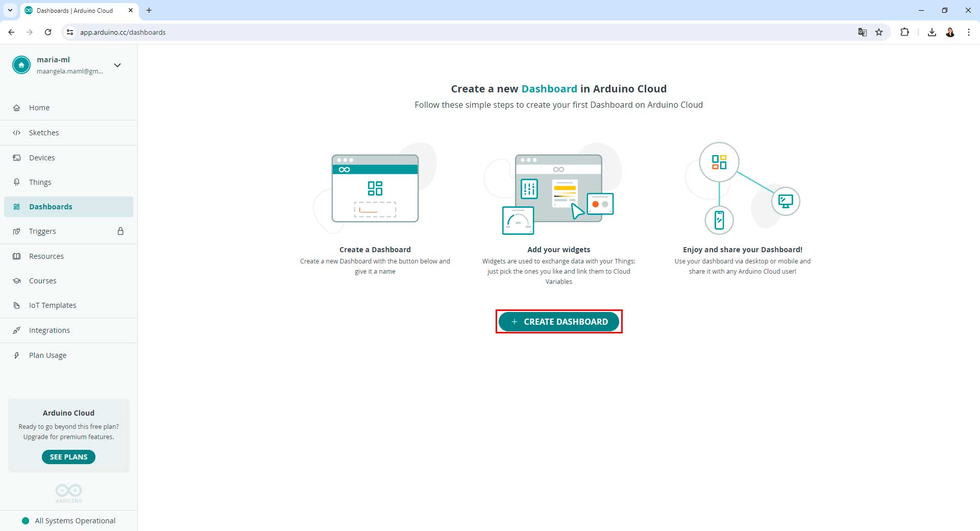Open Home in sidebar menu
Image resolution: width=980 pixels, height=531 pixels.
click(69, 108)
